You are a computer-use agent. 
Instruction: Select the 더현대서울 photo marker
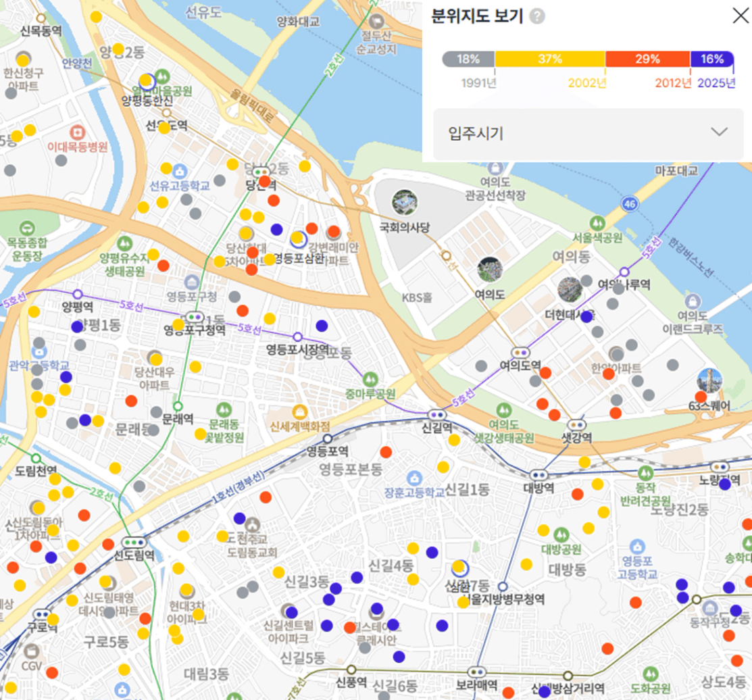pos(570,289)
